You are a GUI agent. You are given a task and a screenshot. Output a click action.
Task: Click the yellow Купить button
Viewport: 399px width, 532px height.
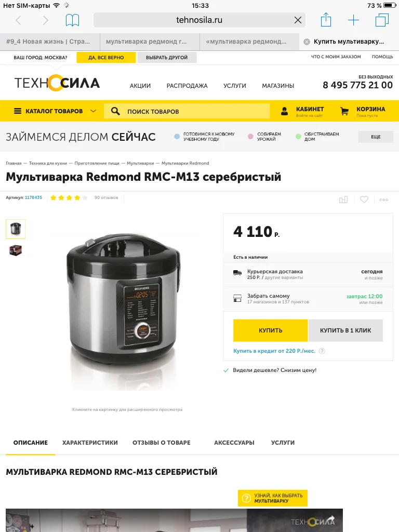pyautogui.click(x=270, y=330)
